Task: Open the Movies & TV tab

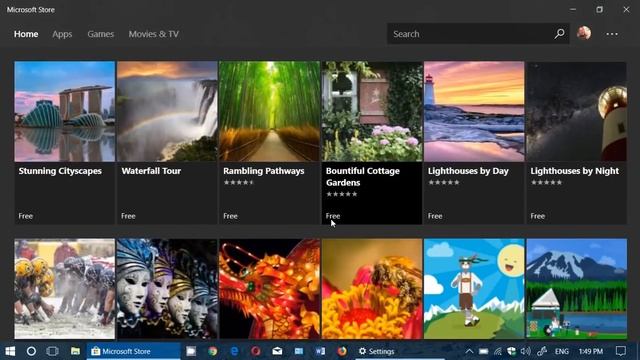Action: 154,34
